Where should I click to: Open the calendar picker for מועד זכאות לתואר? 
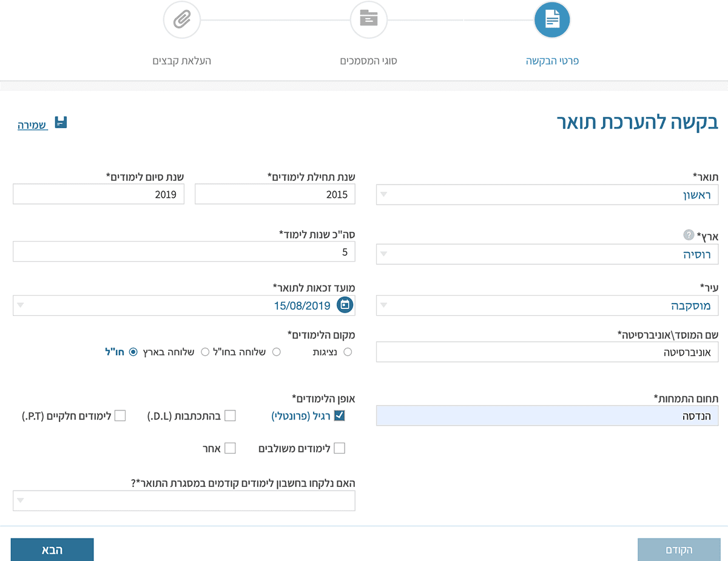click(x=345, y=305)
